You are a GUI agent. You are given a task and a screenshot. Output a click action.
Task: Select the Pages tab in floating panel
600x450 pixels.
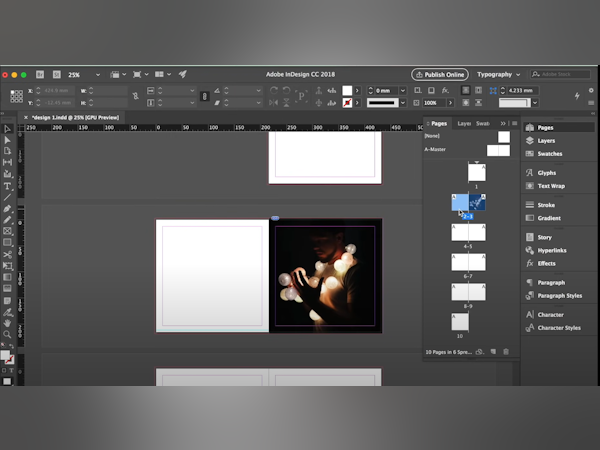pos(439,123)
